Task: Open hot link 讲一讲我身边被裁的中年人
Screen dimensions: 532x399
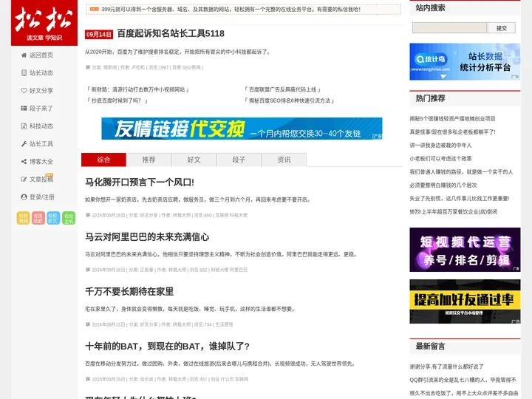Action: 440,146
